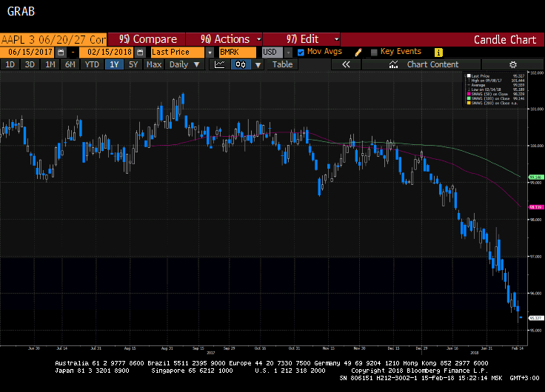The image size is (545, 392).
Task: Click the Average legend row
Action: coord(495,85)
